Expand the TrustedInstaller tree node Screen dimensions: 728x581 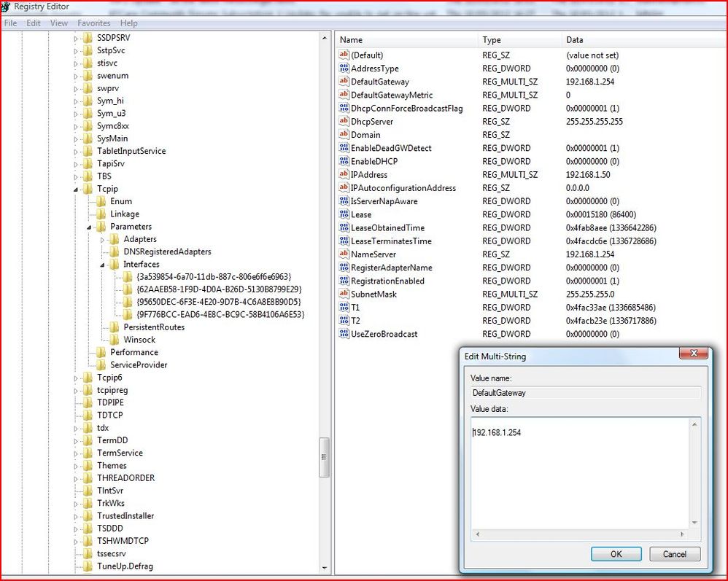click(x=76, y=516)
